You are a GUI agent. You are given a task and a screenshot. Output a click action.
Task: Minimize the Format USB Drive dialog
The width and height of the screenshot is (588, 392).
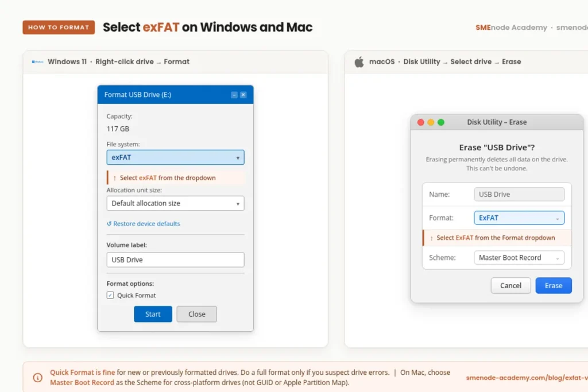[x=234, y=95]
